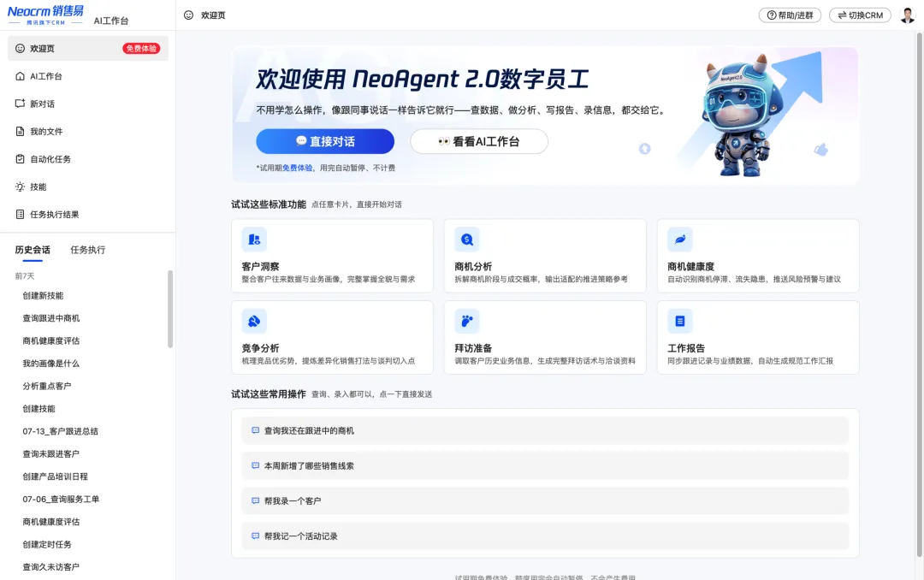Click chat icon beside 帮我记一个活动记录
The height and width of the screenshot is (580, 924).
pyautogui.click(x=255, y=536)
